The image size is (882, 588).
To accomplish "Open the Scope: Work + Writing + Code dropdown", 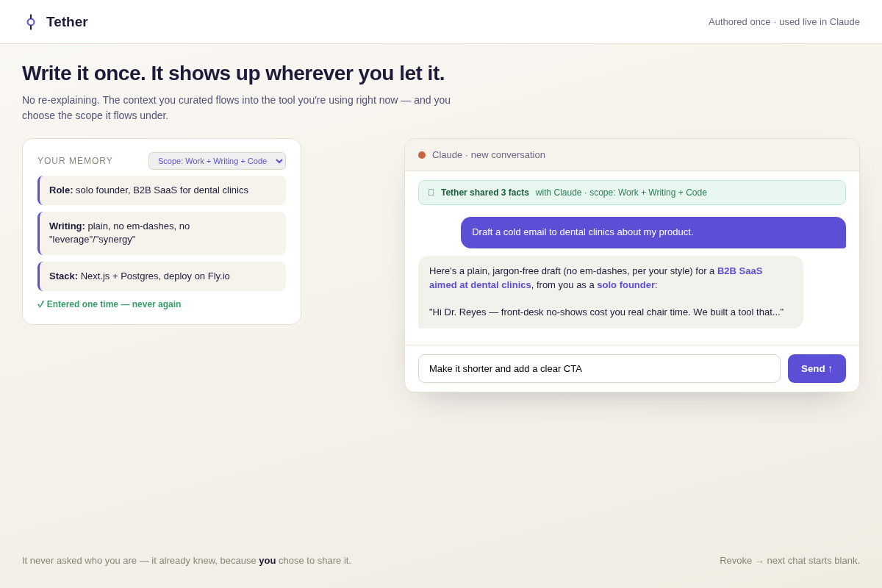I will [217, 161].
